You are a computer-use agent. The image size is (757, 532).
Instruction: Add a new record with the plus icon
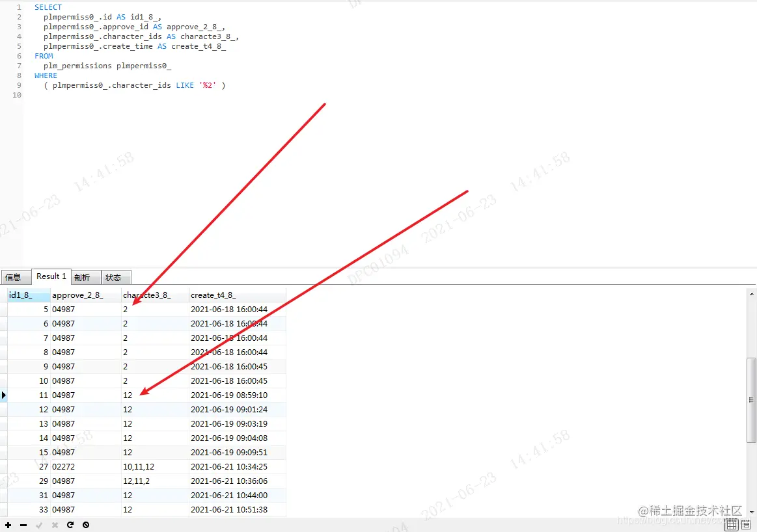tap(8, 525)
